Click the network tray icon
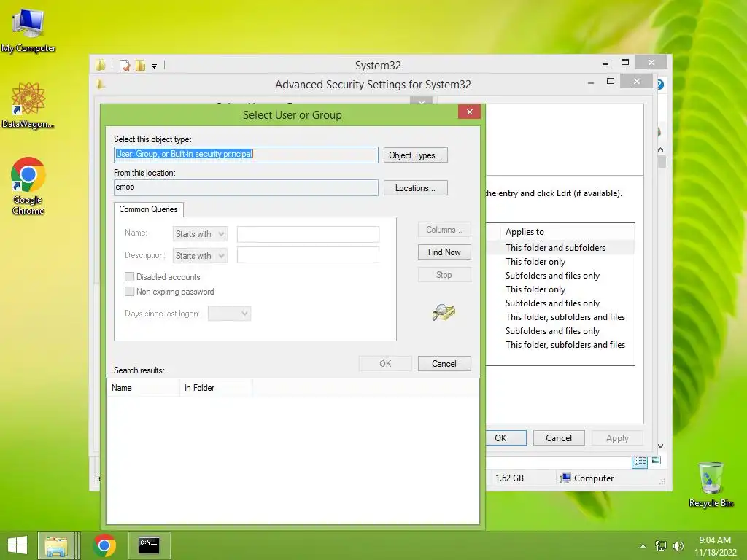Viewport: 747px width, 560px height. pos(661,545)
